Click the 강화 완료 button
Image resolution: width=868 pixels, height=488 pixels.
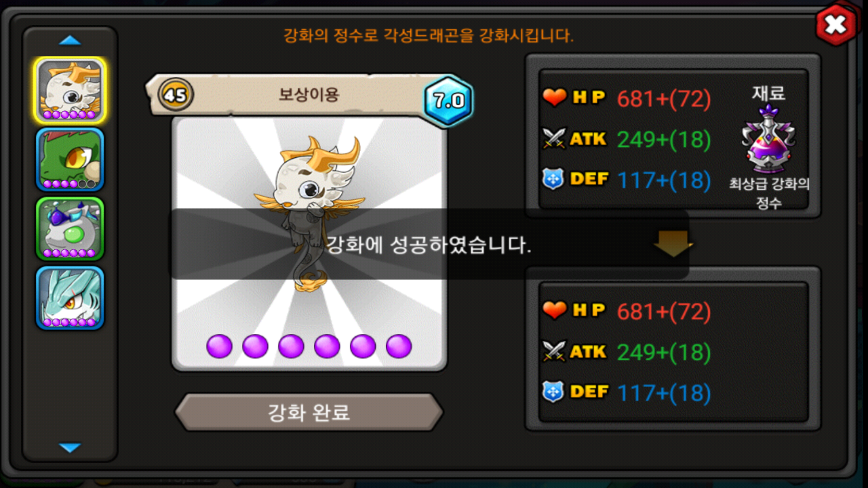click(x=309, y=412)
